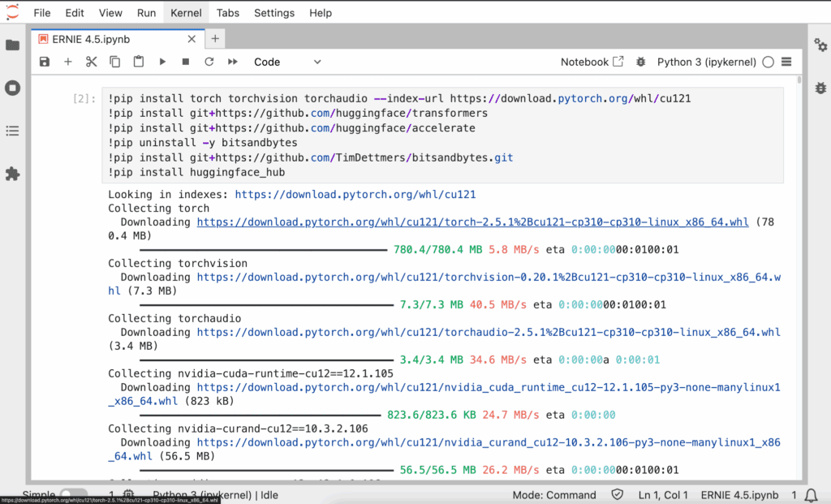Open the Edit menu
The height and width of the screenshot is (504, 831).
(x=75, y=13)
